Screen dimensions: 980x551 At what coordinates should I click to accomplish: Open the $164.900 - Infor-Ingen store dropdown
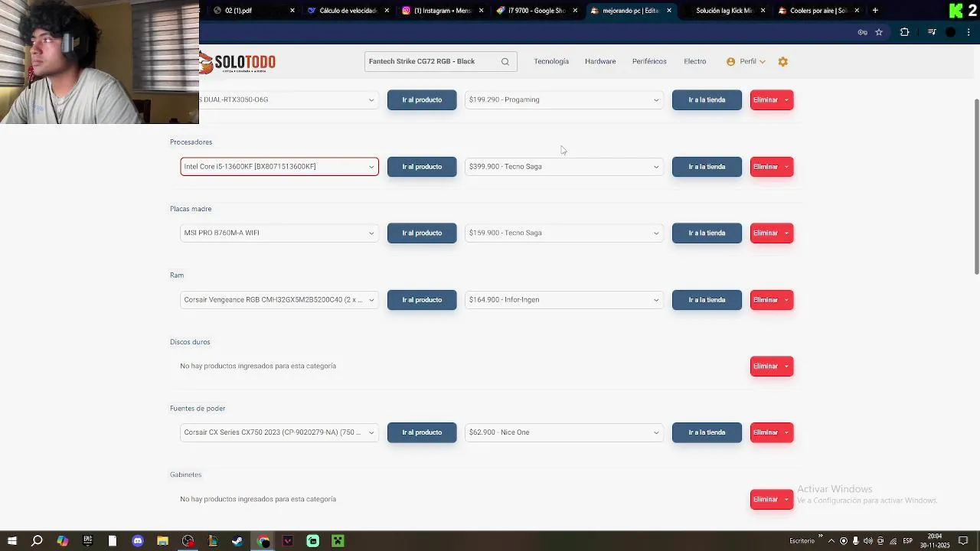tap(563, 300)
